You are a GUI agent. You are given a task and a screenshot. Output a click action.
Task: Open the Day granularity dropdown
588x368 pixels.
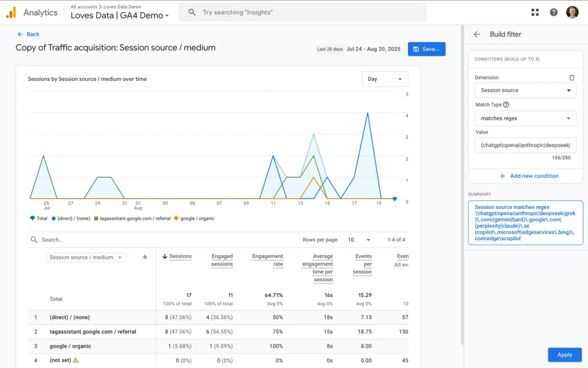(x=385, y=79)
